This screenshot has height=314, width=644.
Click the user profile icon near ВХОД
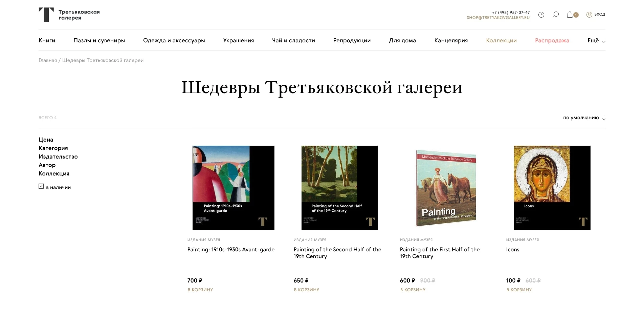tap(589, 15)
